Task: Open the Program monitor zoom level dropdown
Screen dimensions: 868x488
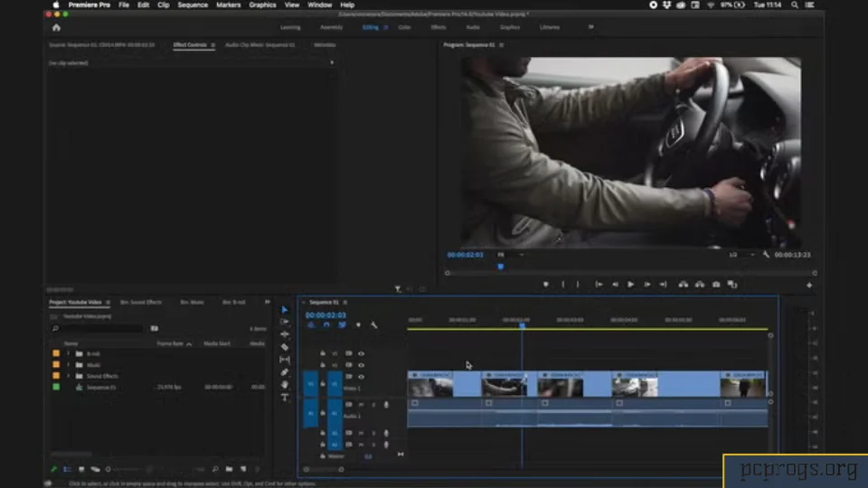Action: point(510,255)
